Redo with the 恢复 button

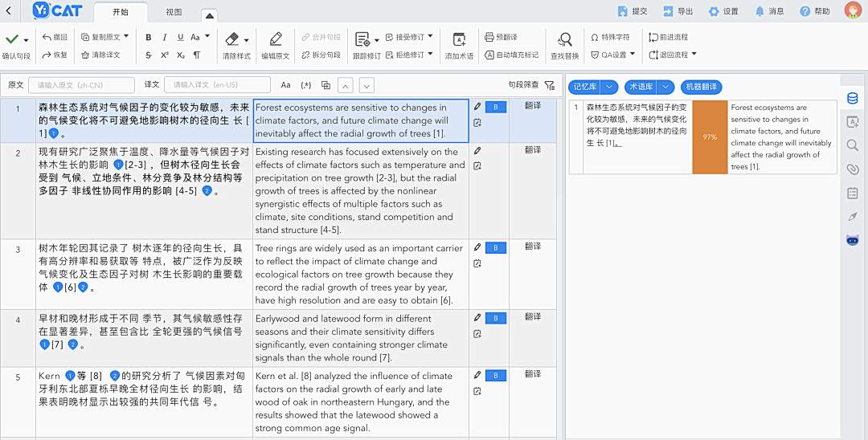(x=55, y=55)
